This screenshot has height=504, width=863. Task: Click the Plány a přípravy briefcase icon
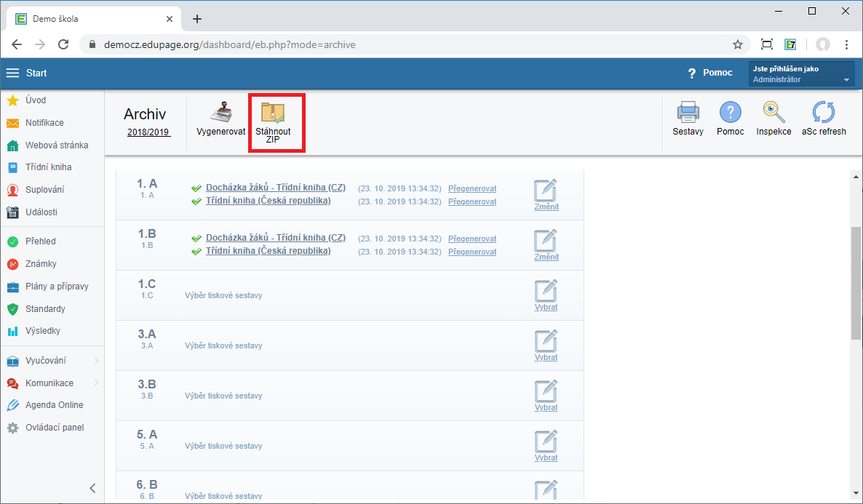(x=12, y=287)
